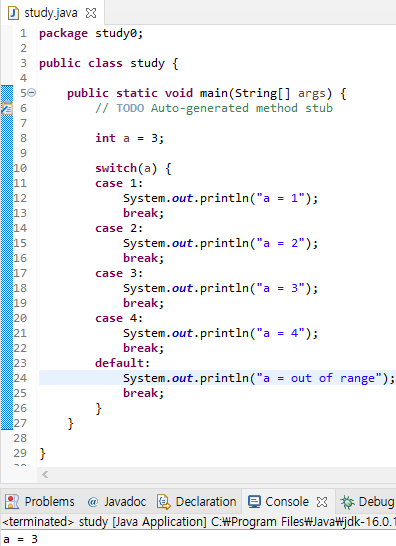Click the println "a = 2" statement

click(220, 243)
